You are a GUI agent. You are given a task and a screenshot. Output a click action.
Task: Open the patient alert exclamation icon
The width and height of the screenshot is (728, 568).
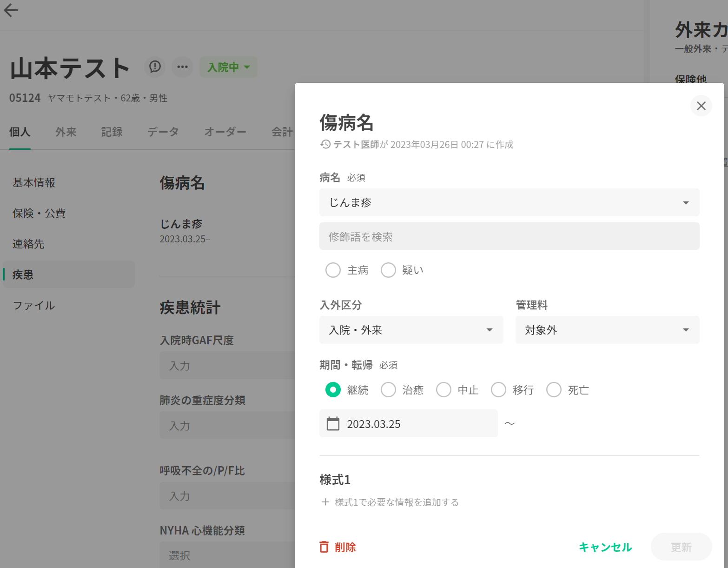point(155,67)
